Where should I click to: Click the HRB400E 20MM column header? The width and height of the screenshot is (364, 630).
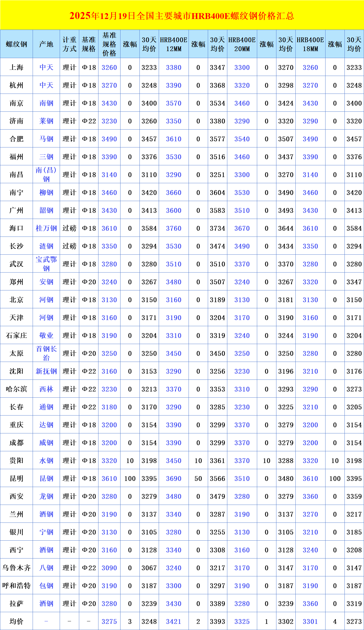(x=242, y=44)
